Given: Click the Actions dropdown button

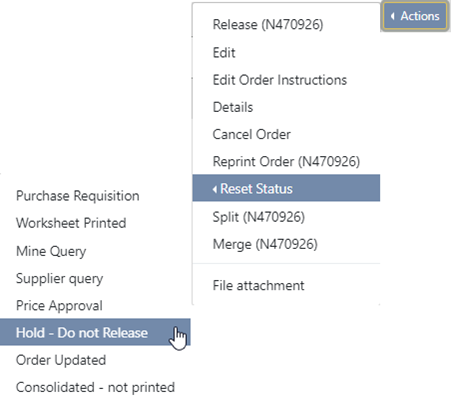Looking at the screenshot, I should pos(415,16).
